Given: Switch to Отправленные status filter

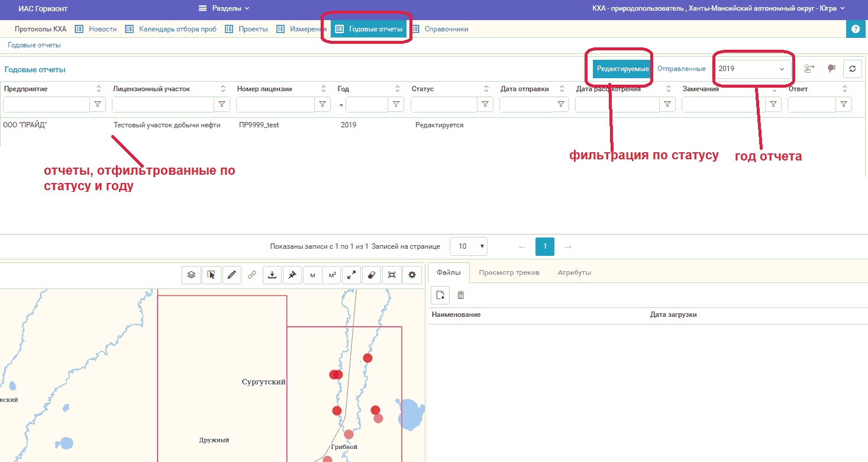Looking at the screenshot, I should click(x=681, y=69).
